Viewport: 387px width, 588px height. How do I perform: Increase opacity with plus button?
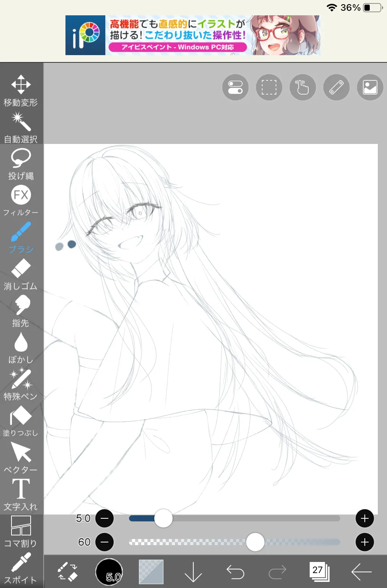[x=365, y=542]
